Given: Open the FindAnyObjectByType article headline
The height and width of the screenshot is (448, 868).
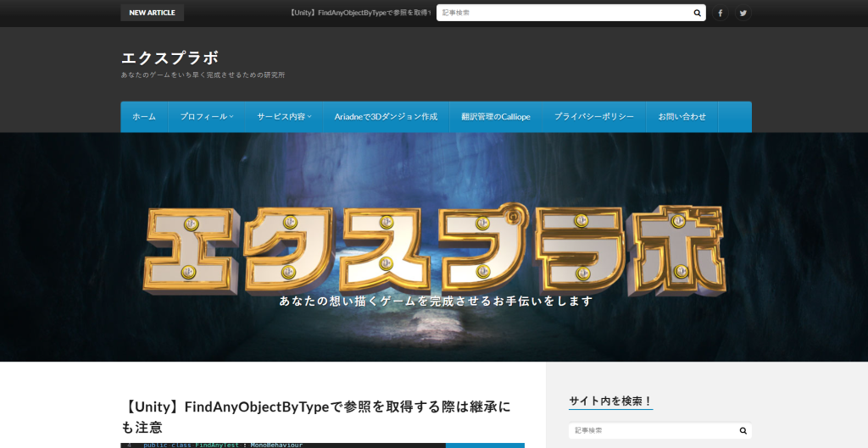Looking at the screenshot, I should click(316, 417).
